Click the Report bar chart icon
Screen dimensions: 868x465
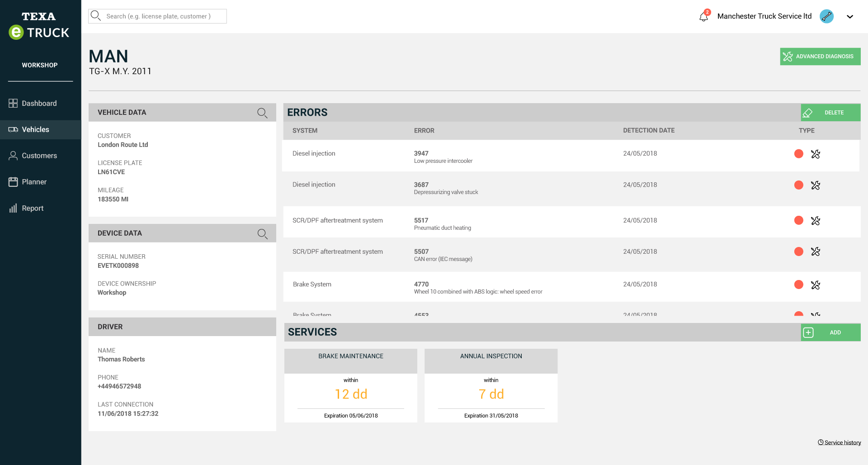(13, 208)
